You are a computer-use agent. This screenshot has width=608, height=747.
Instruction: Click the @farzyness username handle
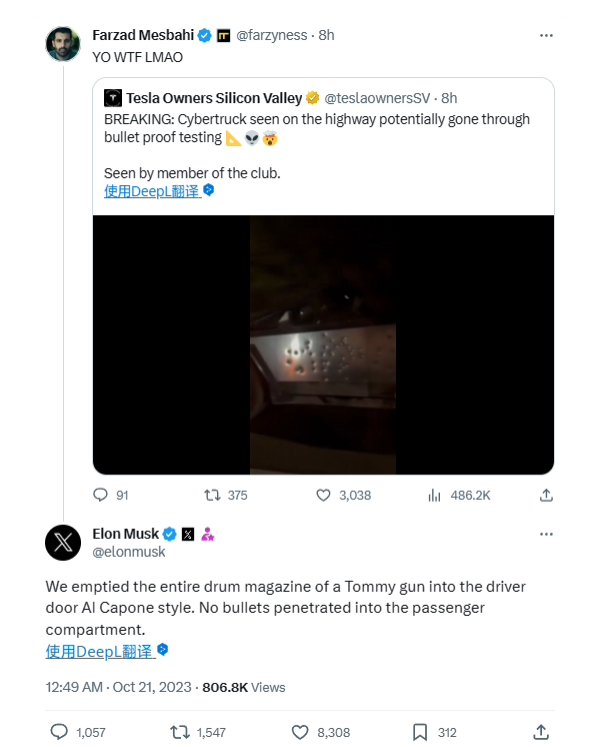tap(272, 35)
